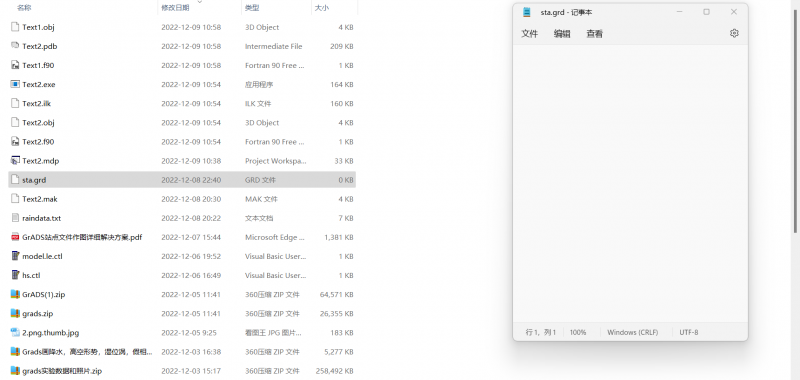Click the hs.ctl file icon
Image resolution: width=800 pixels, height=380 pixels.
(15, 275)
